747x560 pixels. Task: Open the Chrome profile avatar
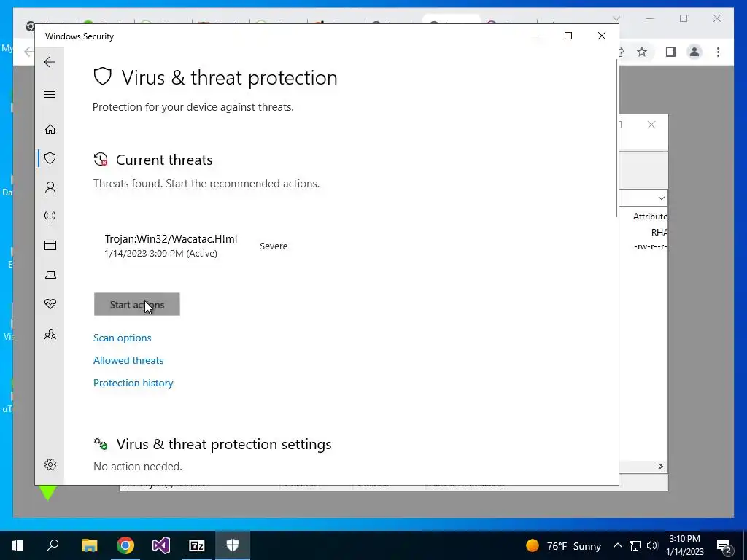click(694, 52)
